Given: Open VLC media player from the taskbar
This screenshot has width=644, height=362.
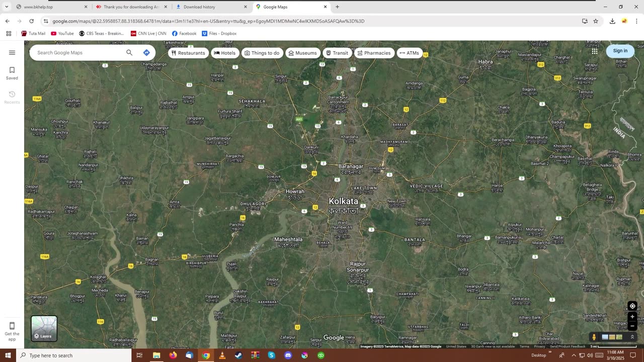Looking at the screenshot, I should coord(222,355).
